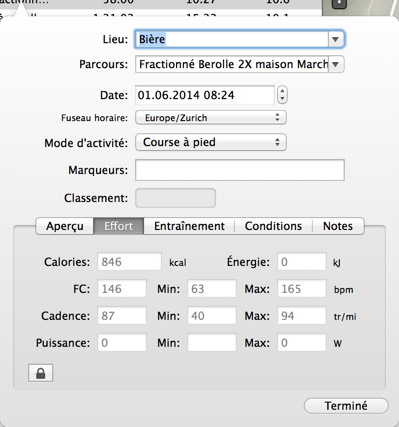Click the "Mode d'activité:" label
The image size is (399, 427).
coord(86,143)
